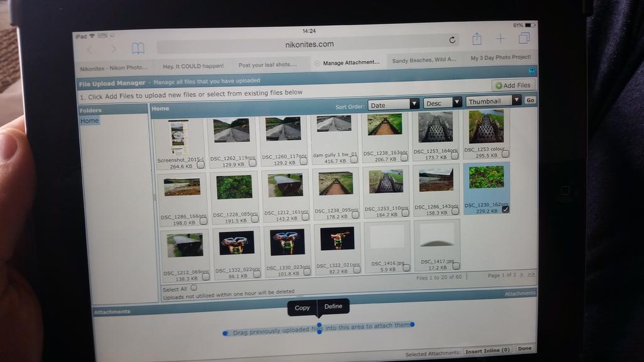The image size is (644, 362).
Task: Select the Home folder in Folders panel
Action: (89, 121)
